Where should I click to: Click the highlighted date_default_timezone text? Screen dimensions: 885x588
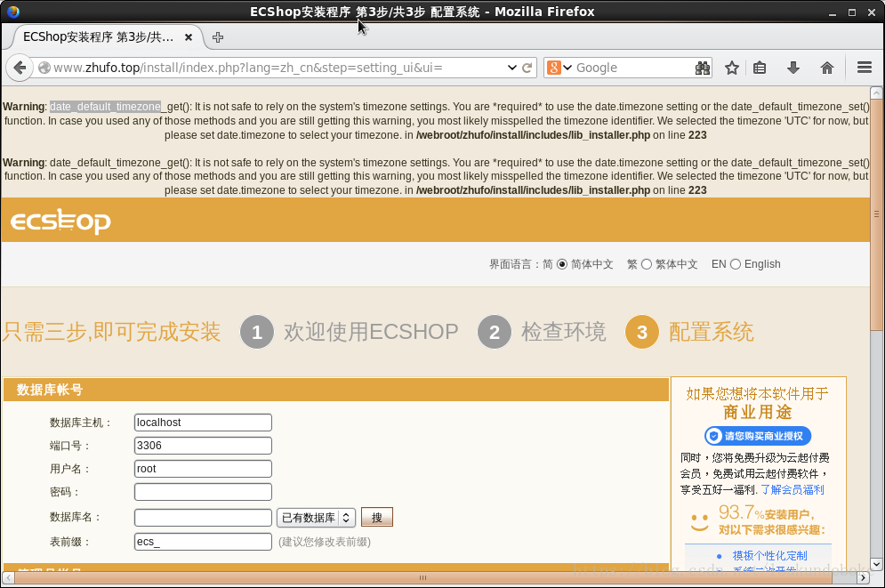[x=106, y=107]
